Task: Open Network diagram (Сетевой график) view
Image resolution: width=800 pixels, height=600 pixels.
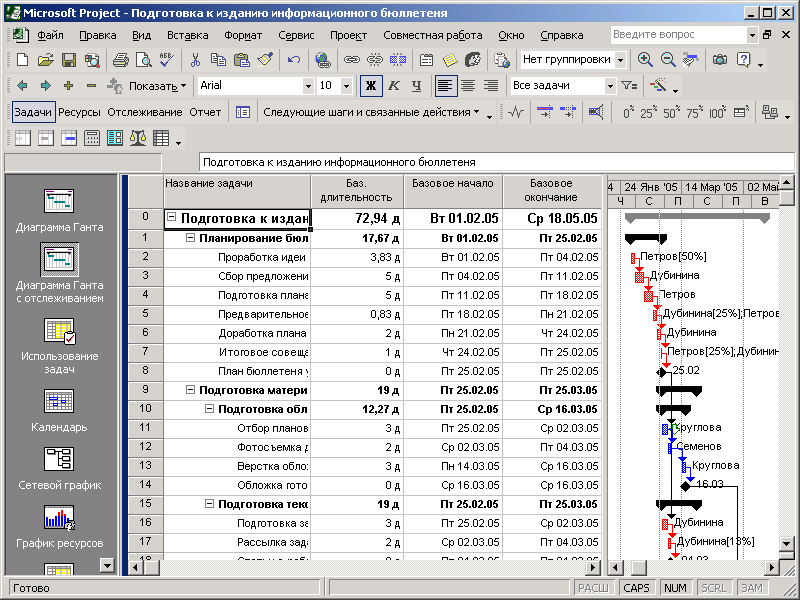Action: pyautogui.click(x=59, y=469)
